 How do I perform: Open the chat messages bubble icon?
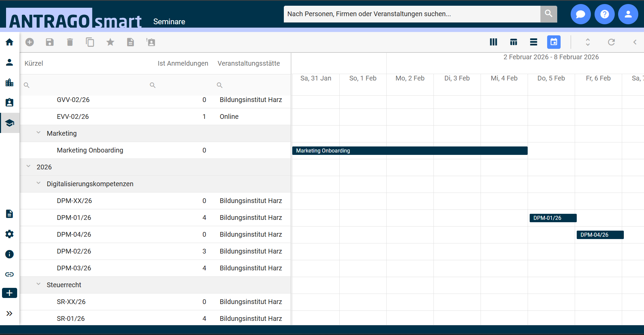click(x=580, y=14)
